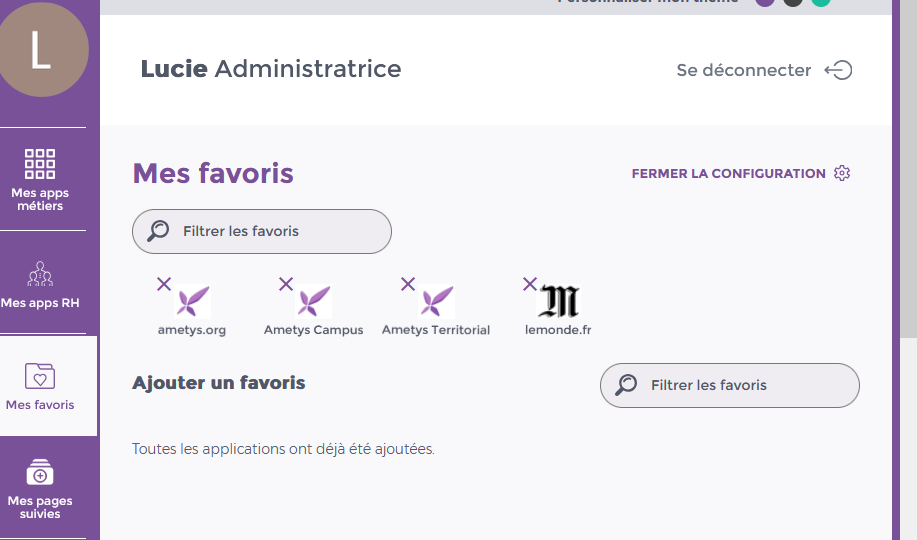Open the Ametys Territorial butterfly icon
Viewport: 917px width, 540px height.
[x=437, y=301]
